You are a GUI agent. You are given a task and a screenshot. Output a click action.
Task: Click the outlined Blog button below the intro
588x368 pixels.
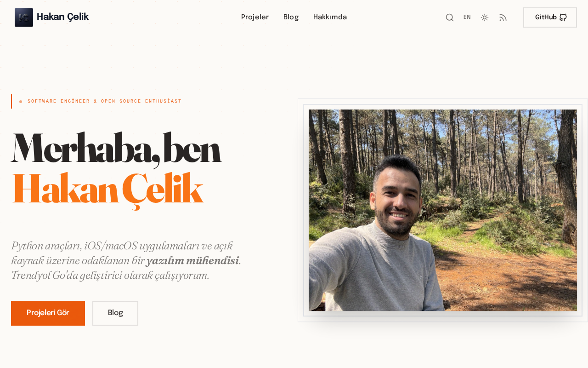click(115, 313)
